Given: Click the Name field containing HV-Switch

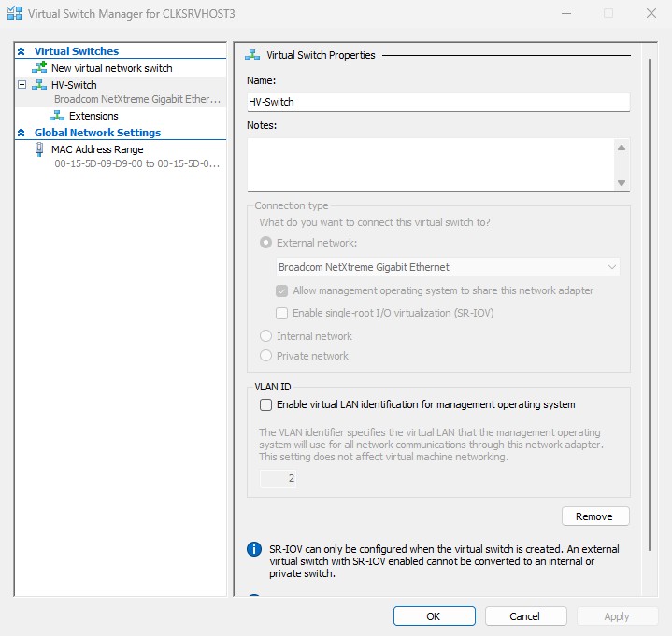Looking at the screenshot, I should [x=437, y=102].
